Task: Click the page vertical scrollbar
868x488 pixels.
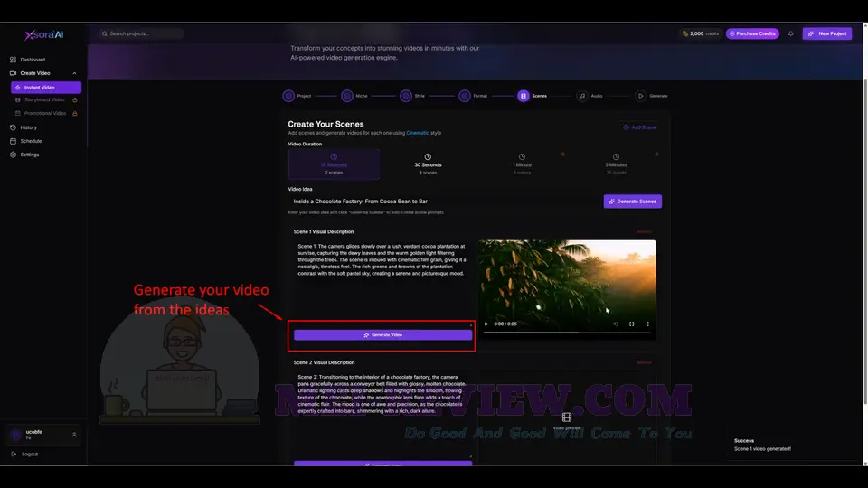Action: pyautogui.click(x=865, y=240)
